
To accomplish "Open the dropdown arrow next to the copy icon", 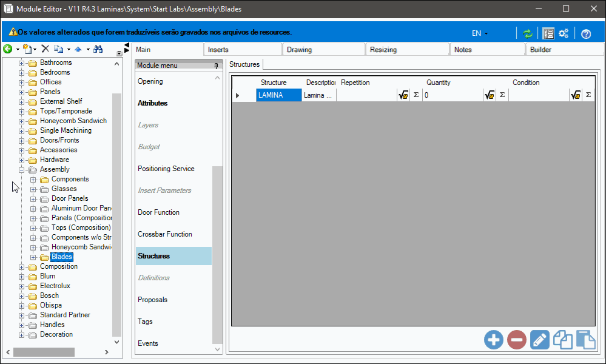I will (69, 50).
